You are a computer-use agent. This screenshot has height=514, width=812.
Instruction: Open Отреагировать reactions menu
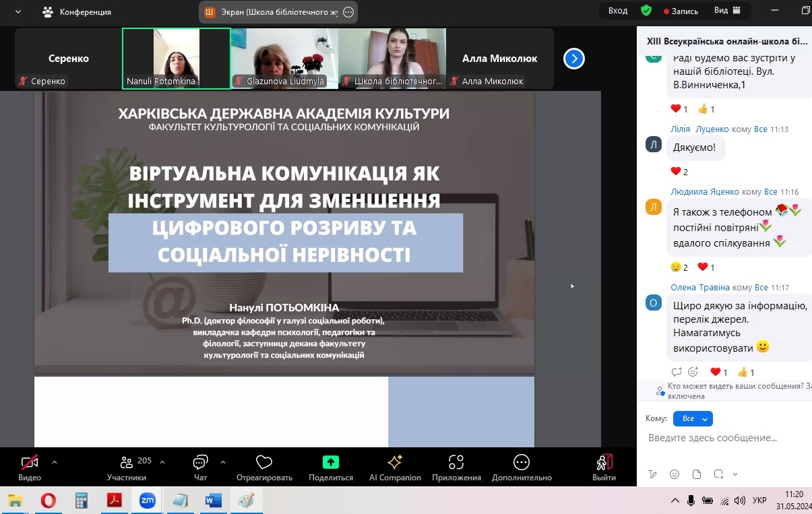click(x=263, y=465)
